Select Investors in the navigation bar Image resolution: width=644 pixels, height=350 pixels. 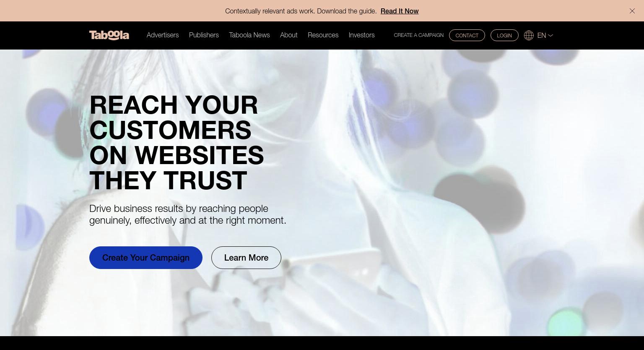(361, 35)
